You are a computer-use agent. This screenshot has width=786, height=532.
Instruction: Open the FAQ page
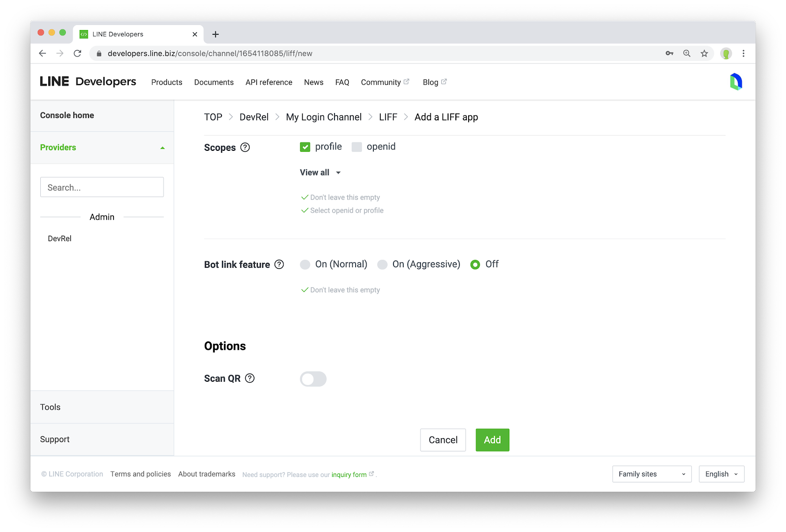pos(342,82)
